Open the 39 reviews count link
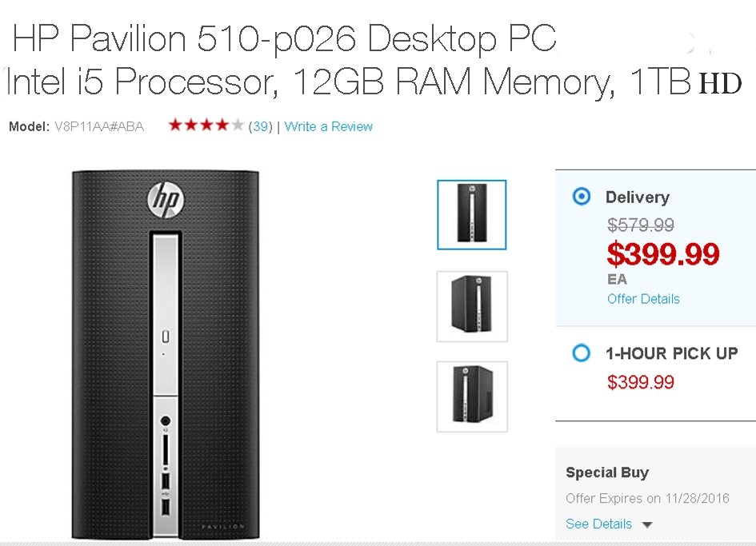756x546 pixels. [x=260, y=126]
